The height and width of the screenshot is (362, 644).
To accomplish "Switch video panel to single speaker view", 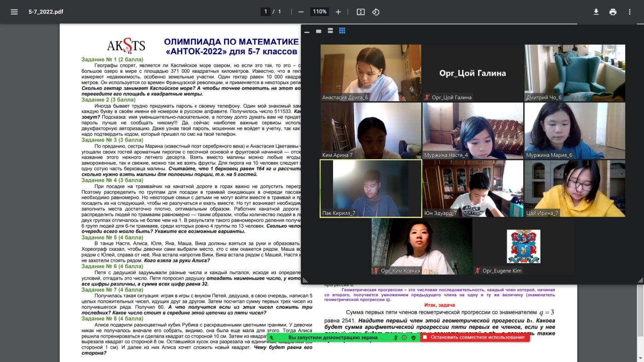I will [x=318, y=31].
